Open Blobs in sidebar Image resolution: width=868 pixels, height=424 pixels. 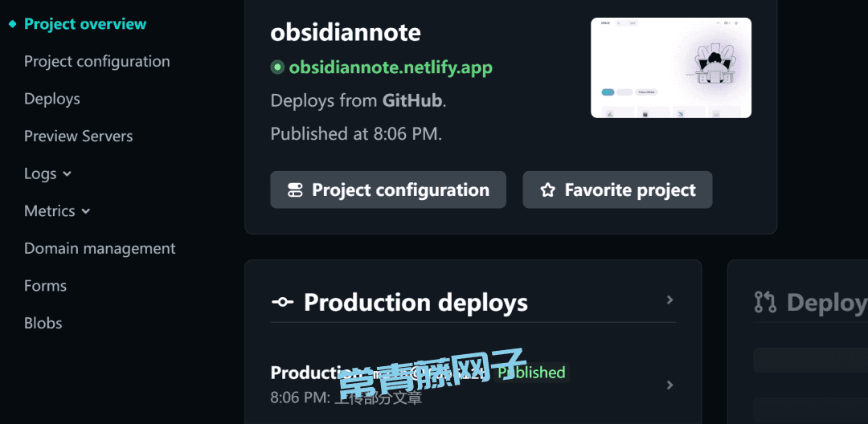[x=43, y=323]
